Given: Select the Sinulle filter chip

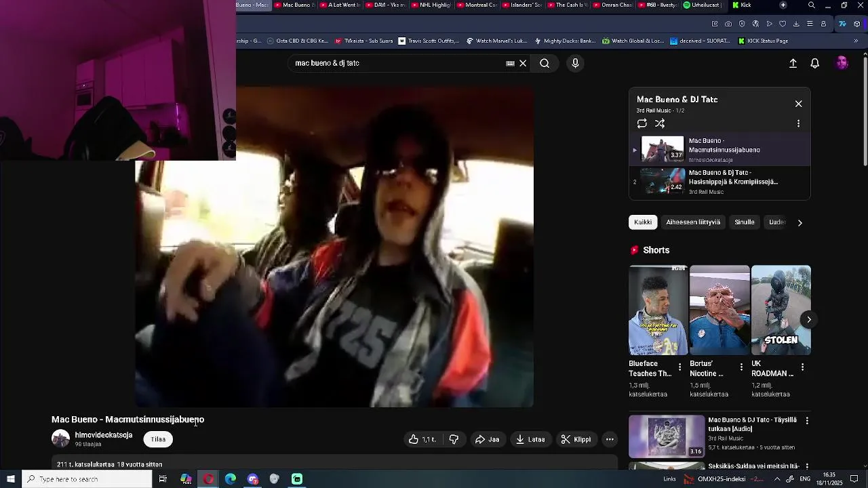Looking at the screenshot, I should tap(744, 222).
